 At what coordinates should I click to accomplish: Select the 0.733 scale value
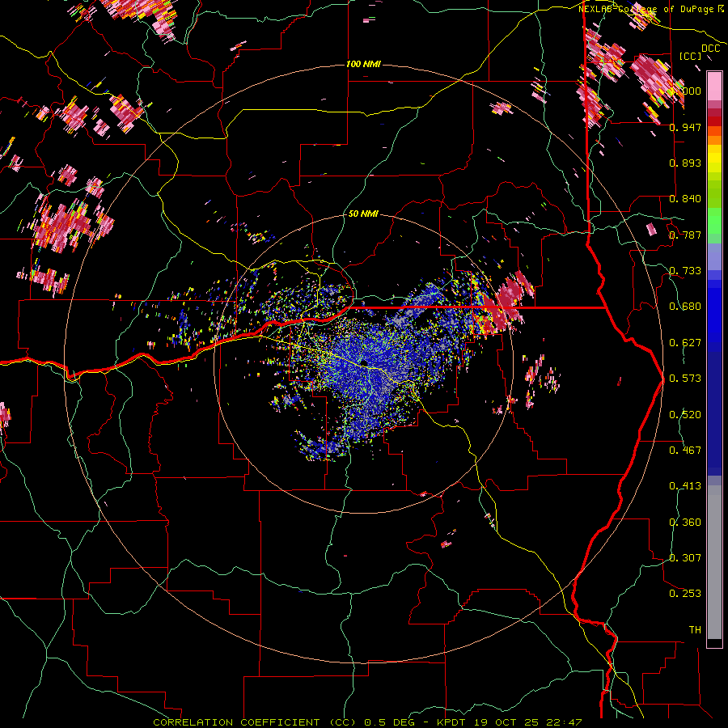tap(685, 271)
